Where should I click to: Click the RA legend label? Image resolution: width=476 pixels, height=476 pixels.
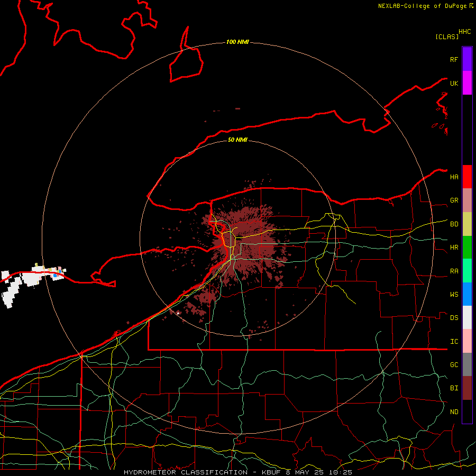pyautogui.click(x=454, y=271)
